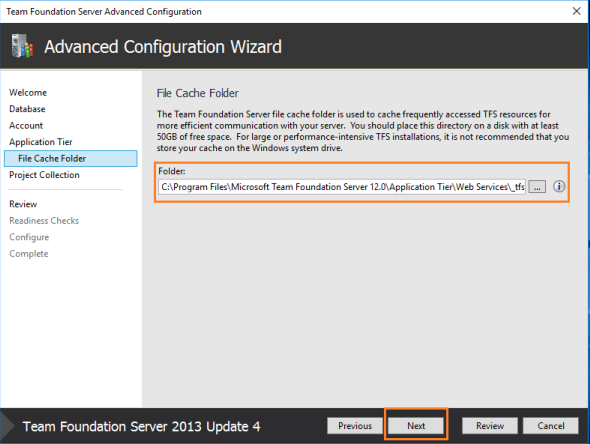This screenshot has width=590, height=444.
Task: Open folder browse ellipsis button
Action: [x=537, y=187]
